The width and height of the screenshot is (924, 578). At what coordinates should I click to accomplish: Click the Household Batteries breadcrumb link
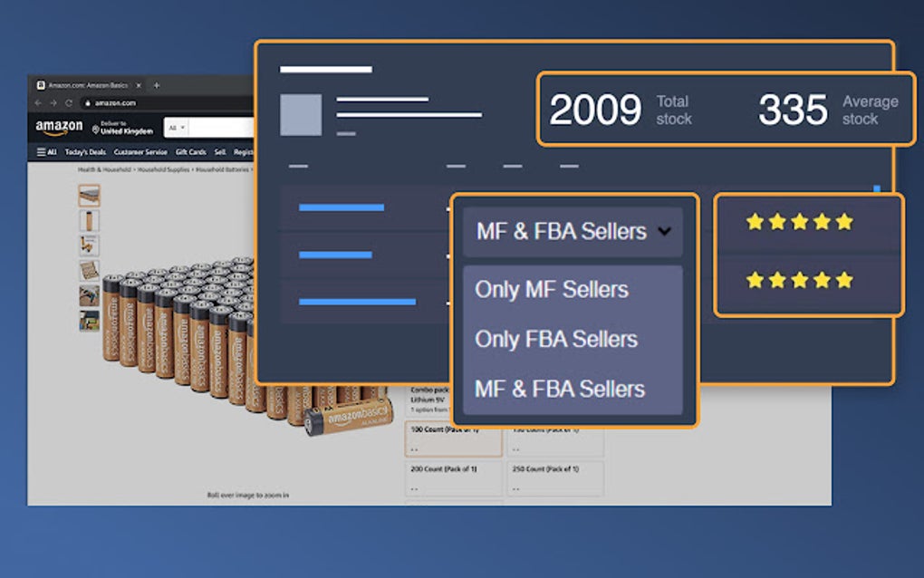[224, 169]
